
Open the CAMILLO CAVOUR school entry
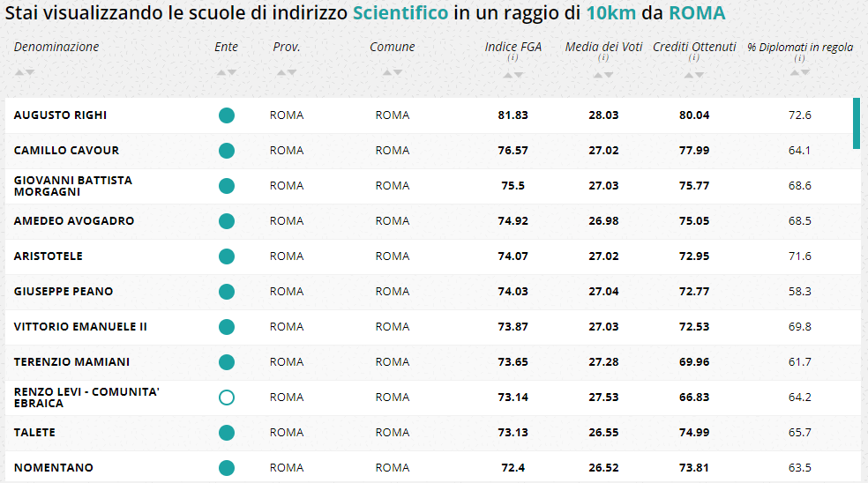[66, 151]
